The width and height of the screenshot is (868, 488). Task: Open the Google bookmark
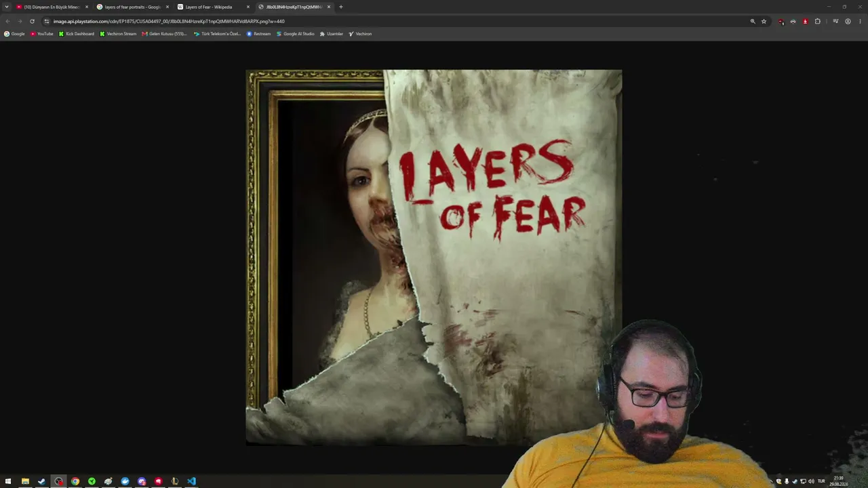coord(14,34)
